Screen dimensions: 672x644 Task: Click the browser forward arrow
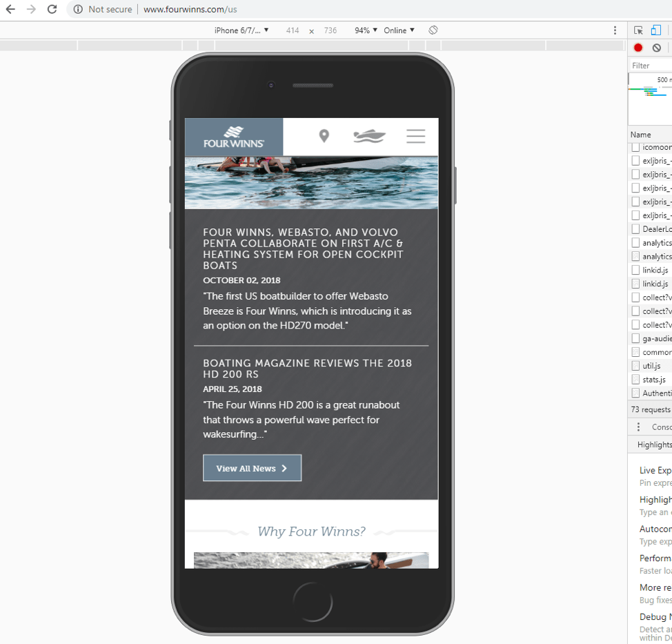point(31,9)
